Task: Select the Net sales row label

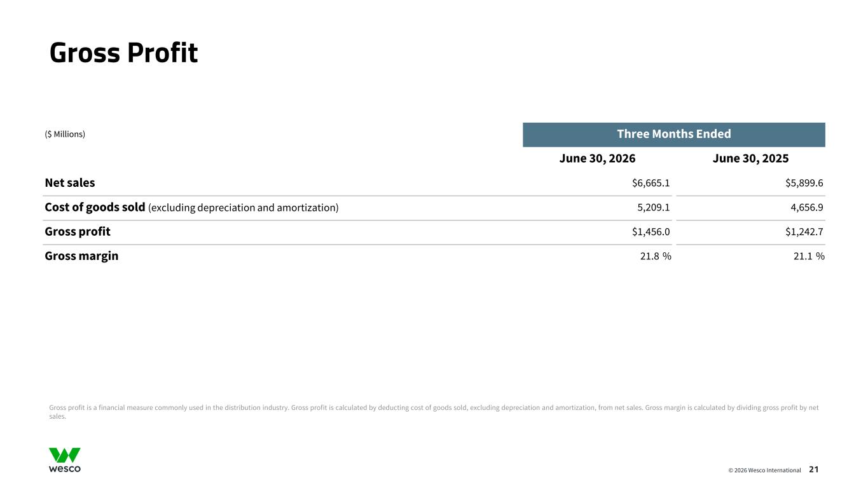Action: click(70, 183)
